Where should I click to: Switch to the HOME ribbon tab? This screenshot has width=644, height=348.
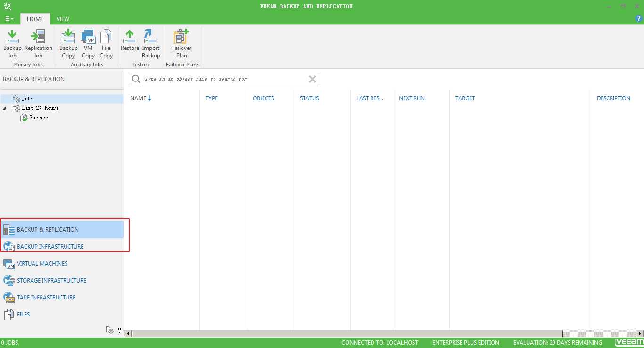pyautogui.click(x=35, y=19)
